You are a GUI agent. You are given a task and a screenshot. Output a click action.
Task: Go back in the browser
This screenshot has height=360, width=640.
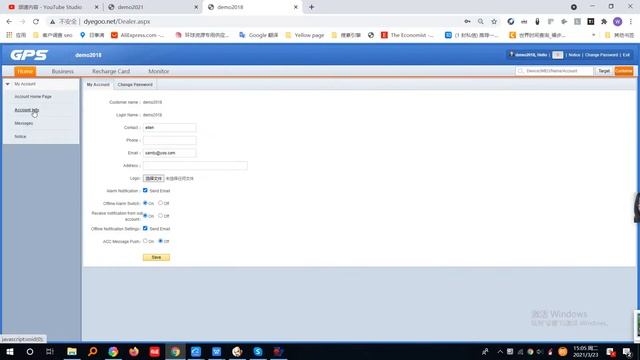click(x=9, y=21)
